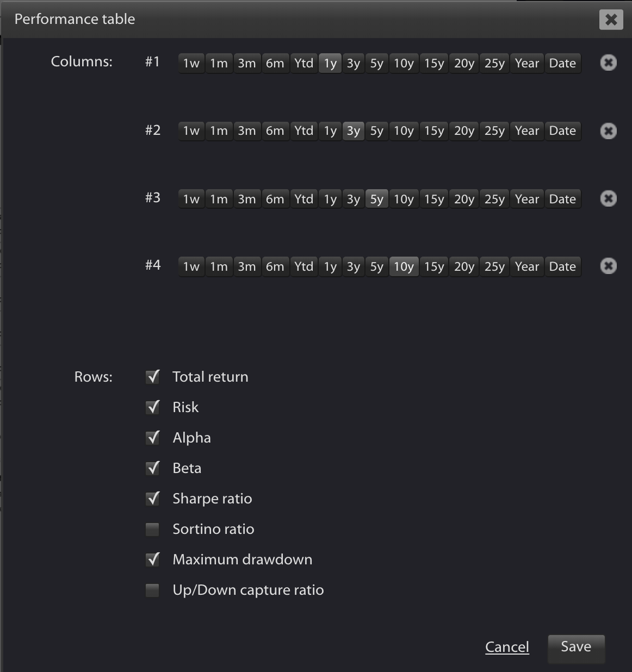Viewport: 632px width, 672px height.
Task: Save the performance table settings
Action: point(576,647)
